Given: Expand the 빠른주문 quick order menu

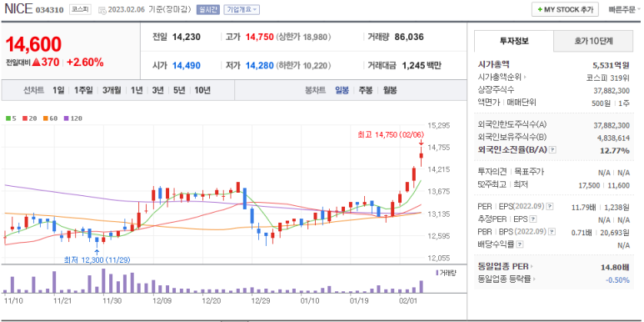Looking at the screenshot, I should click(x=625, y=9).
